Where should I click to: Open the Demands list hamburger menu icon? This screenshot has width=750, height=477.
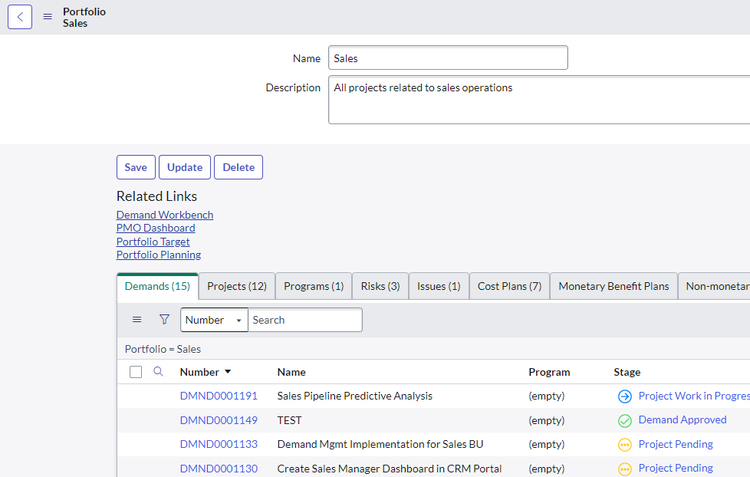(x=137, y=319)
